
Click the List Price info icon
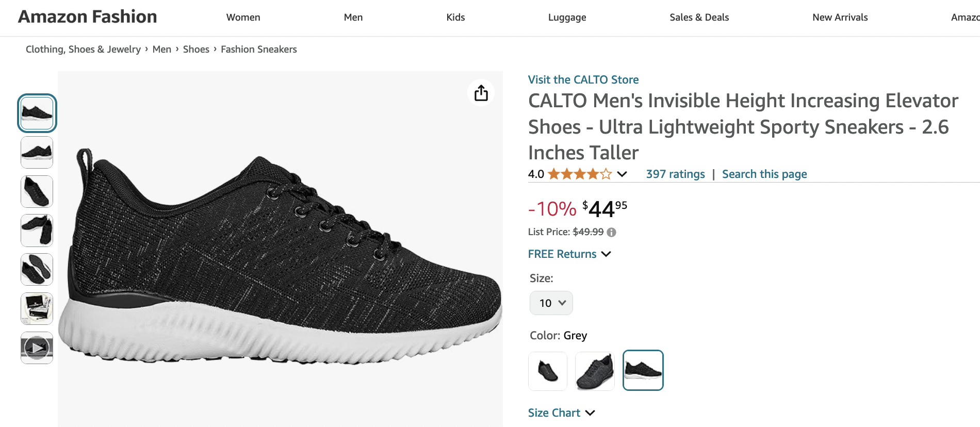611,232
